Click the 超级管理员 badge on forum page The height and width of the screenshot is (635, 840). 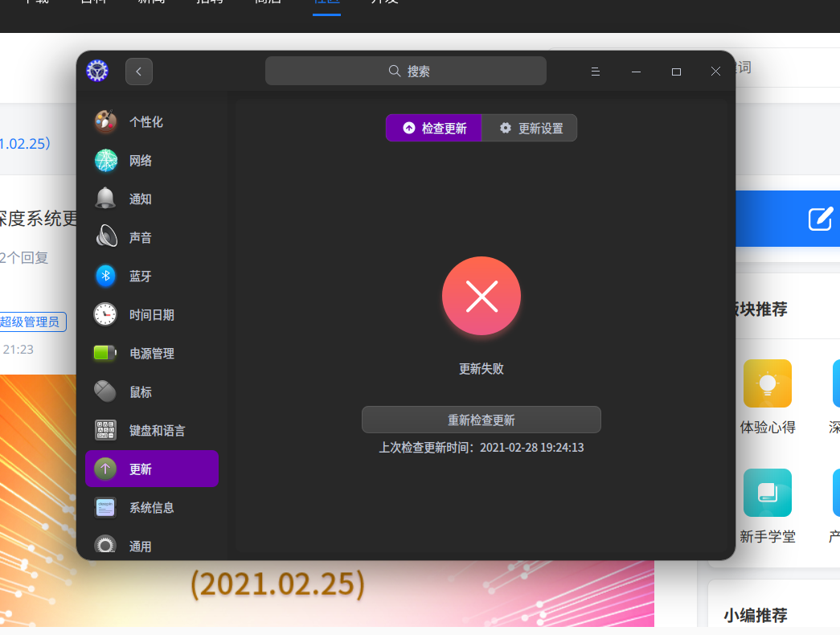click(x=33, y=322)
